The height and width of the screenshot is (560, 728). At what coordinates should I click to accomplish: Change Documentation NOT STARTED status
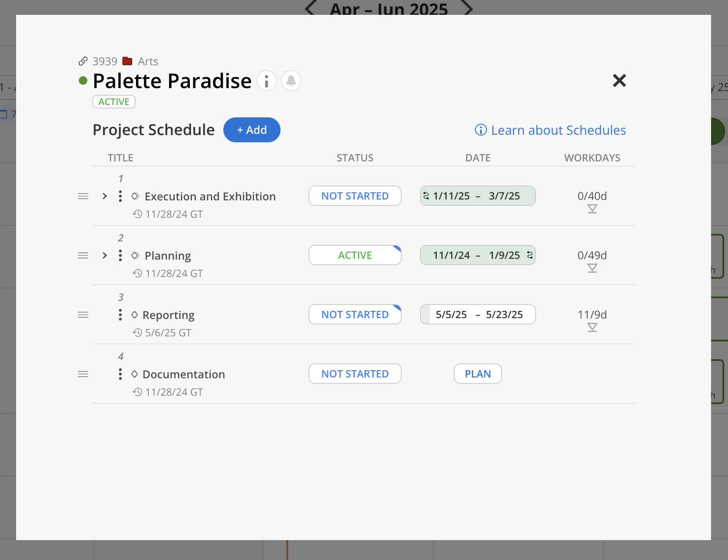355,374
